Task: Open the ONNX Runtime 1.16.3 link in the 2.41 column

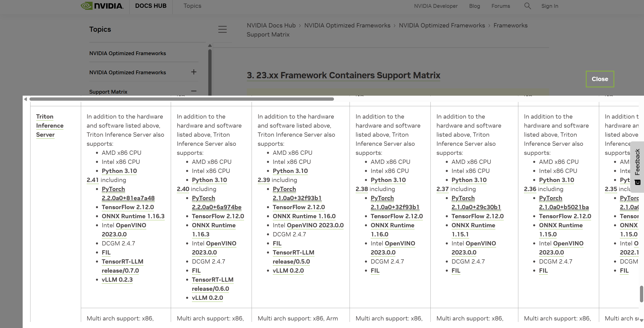Action: [133, 216]
